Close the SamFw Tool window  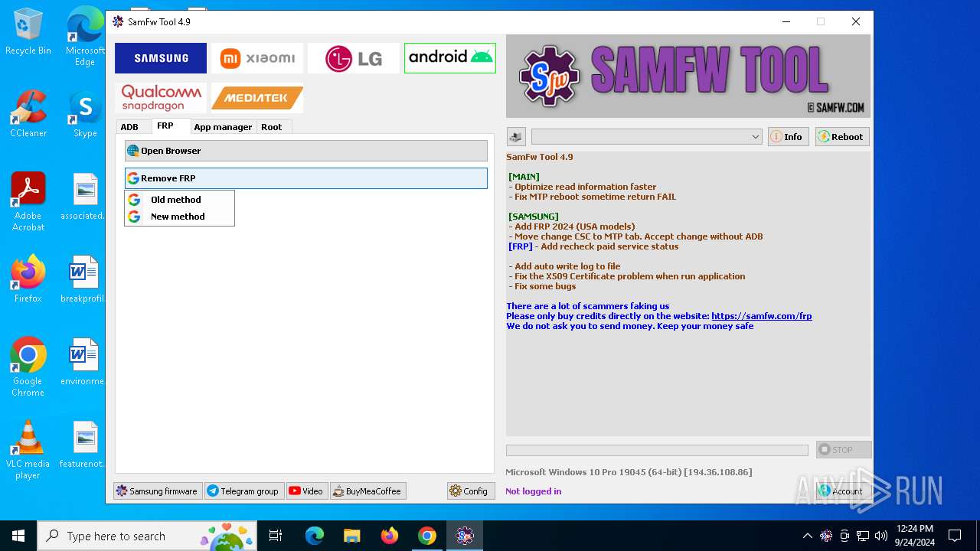coord(856,21)
